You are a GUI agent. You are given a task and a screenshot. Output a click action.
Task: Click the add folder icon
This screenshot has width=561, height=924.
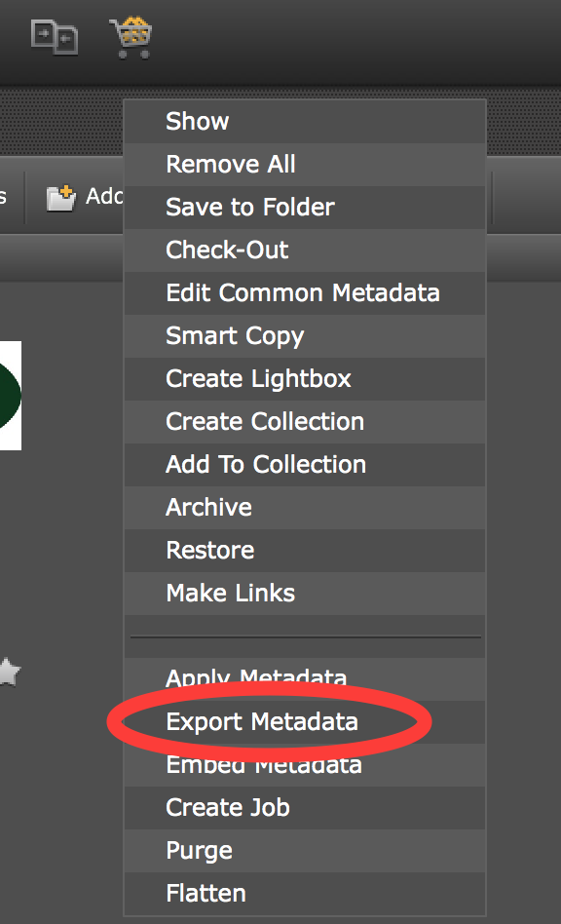tap(61, 198)
